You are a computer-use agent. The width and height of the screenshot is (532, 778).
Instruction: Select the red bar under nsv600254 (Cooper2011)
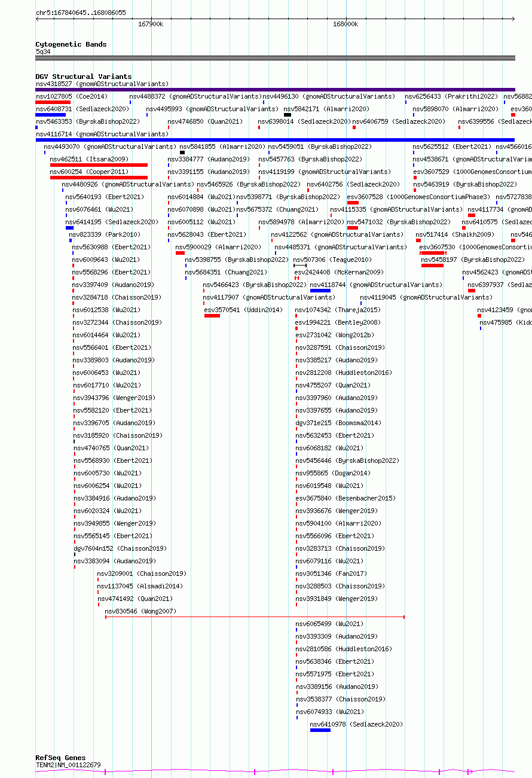(x=99, y=178)
